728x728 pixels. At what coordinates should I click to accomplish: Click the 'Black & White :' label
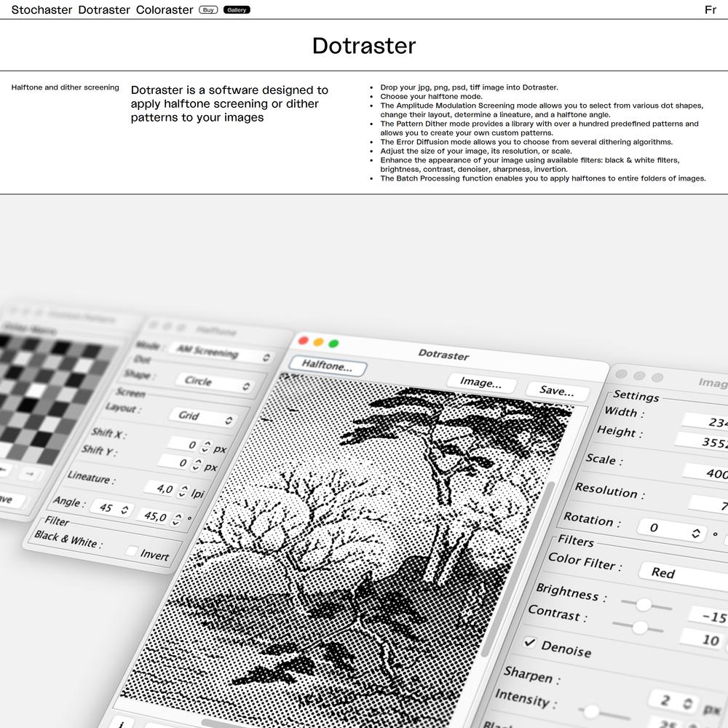pos(68,539)
